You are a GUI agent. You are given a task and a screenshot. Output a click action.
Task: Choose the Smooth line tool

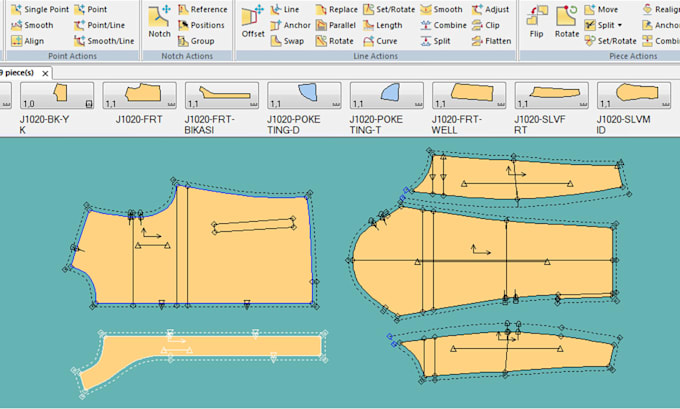tap(441, 9)
